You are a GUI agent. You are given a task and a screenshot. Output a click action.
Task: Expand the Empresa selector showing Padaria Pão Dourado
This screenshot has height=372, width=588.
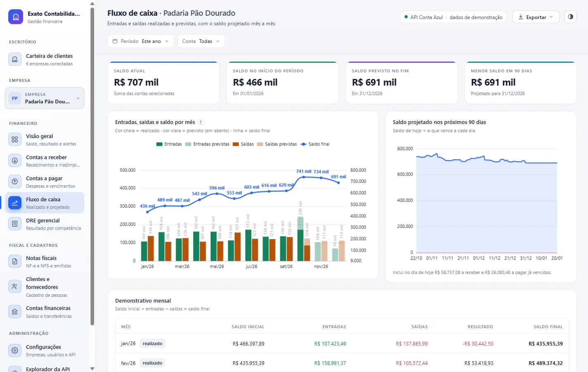(x=45, y=98)
